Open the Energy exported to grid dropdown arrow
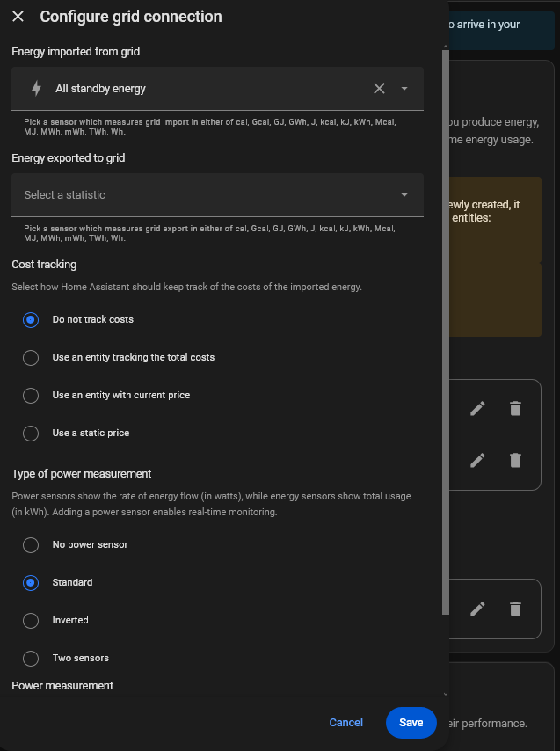This screenshot has width=560, height=751. pyautogui.click(x=404, y=194)
